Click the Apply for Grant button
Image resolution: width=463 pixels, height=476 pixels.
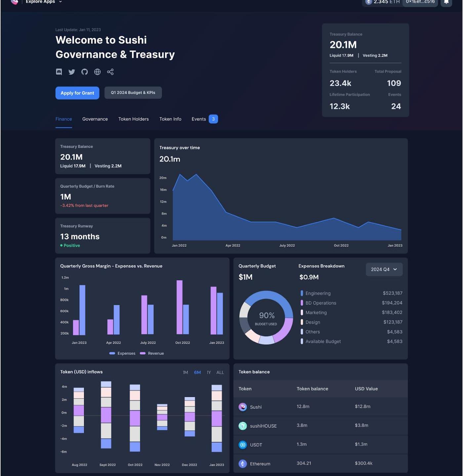pyautogui.click(x=77, y=93)
